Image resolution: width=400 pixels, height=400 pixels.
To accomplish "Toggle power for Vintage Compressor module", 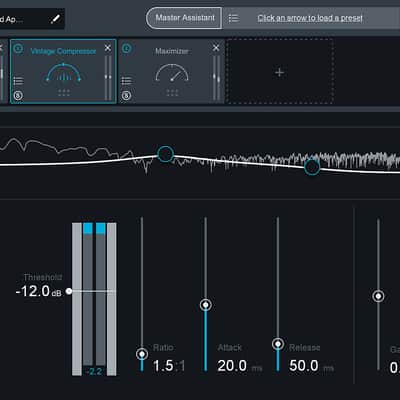I will tap(18, 49).
